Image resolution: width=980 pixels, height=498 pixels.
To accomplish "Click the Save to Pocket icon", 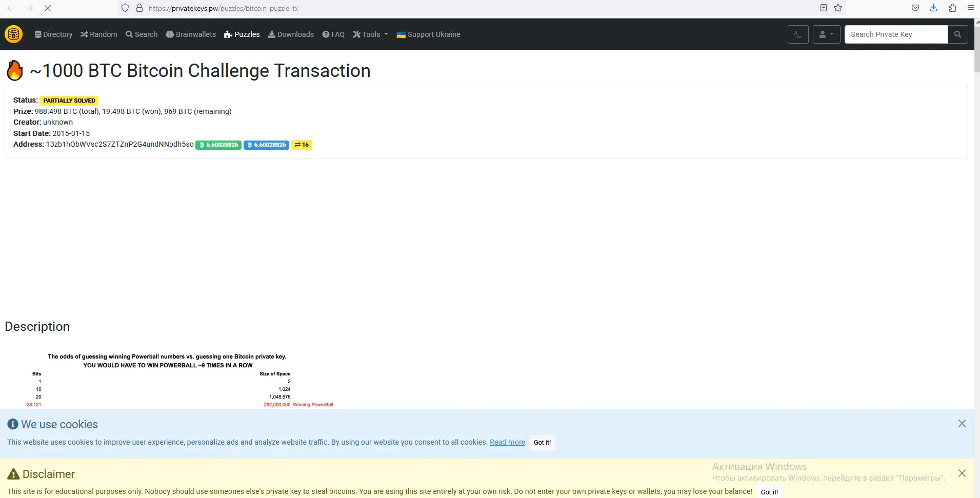I will [x=915, y=8].
